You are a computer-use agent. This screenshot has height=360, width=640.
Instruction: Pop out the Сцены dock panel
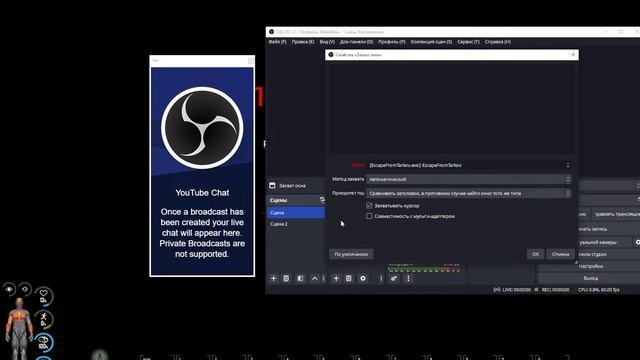(322, 200)
